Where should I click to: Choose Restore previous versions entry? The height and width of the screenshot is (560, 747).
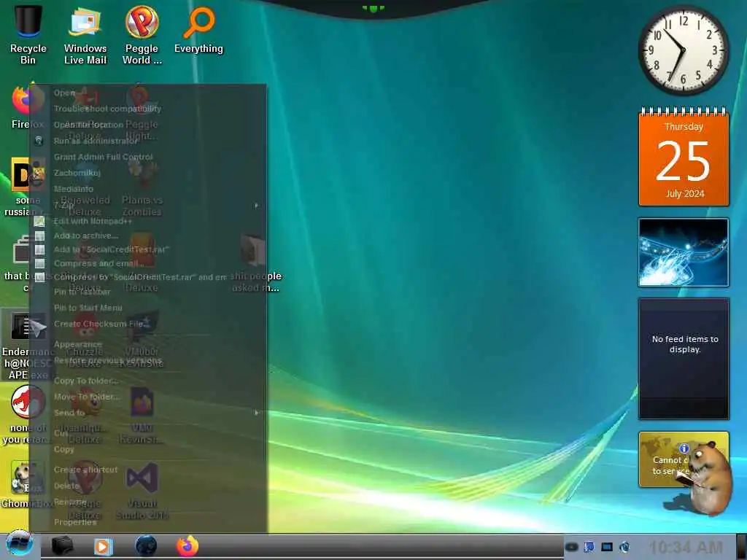pos(147,360)
